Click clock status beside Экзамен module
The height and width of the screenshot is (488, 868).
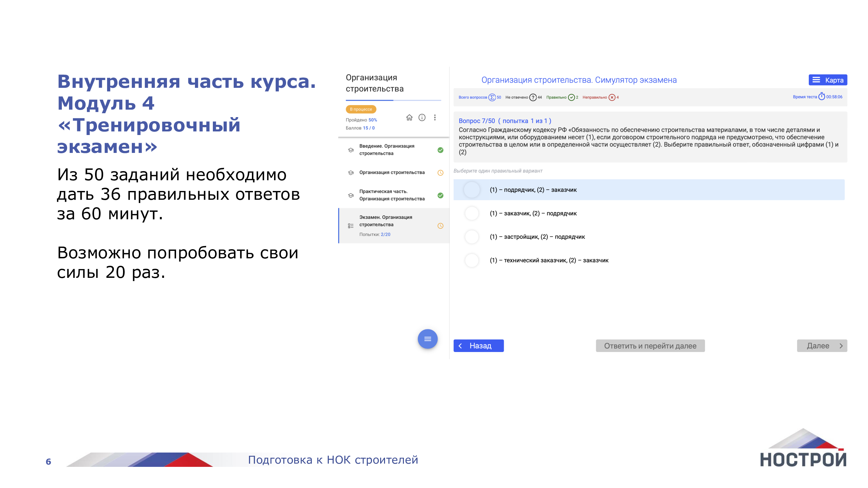tap(440, 226)
